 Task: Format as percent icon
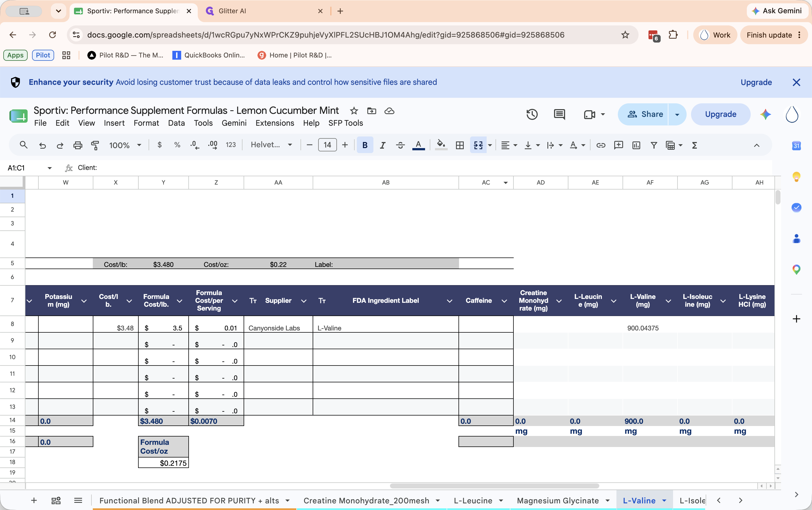pos(177,145)
